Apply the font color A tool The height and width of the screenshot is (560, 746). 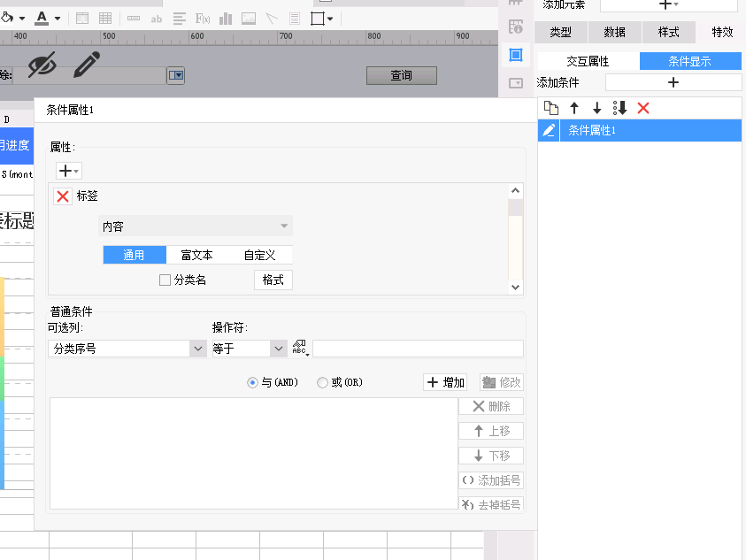tap(42, 18)
